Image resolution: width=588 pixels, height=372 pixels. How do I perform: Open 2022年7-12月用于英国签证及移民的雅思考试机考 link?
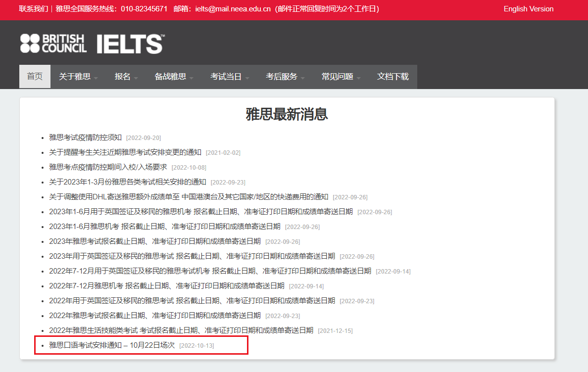210,271
